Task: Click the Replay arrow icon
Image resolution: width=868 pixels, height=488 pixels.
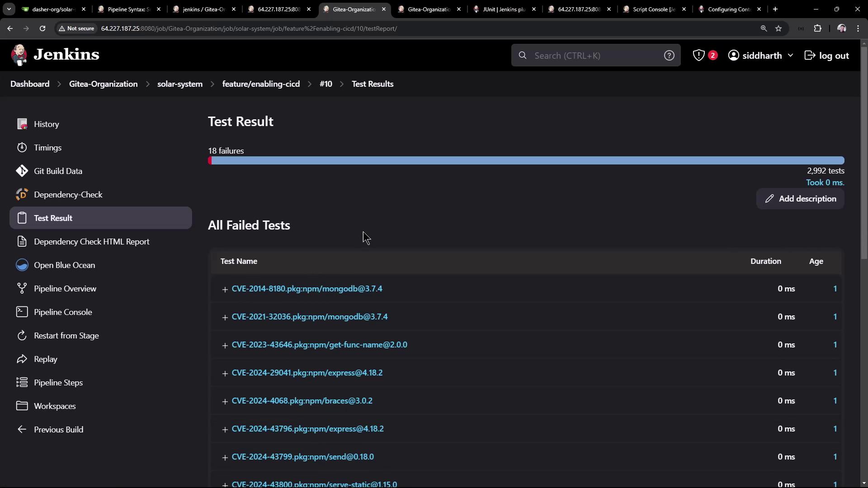Action: (22, 359)
